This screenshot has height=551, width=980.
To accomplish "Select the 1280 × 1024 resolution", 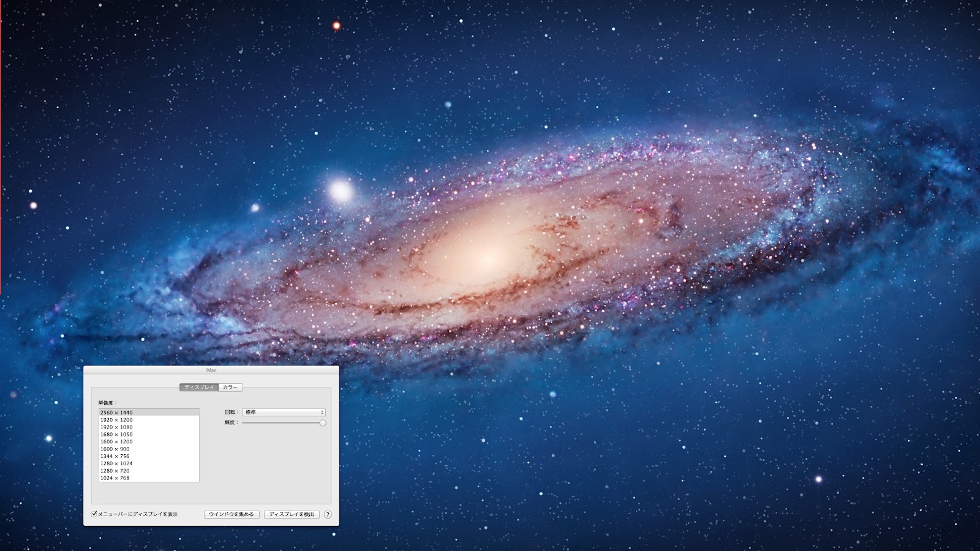I will [149, 463].
